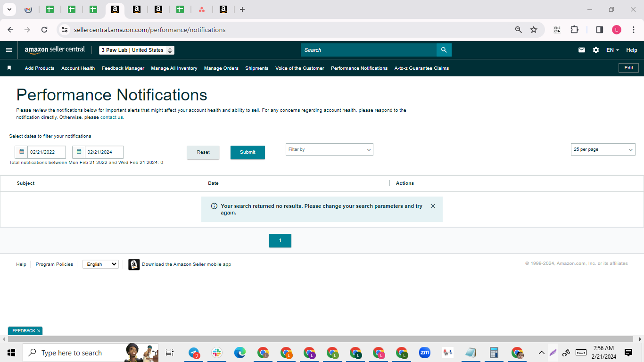
Task: Open a new browser tab with plus
Action: click(x=242, y=9)
